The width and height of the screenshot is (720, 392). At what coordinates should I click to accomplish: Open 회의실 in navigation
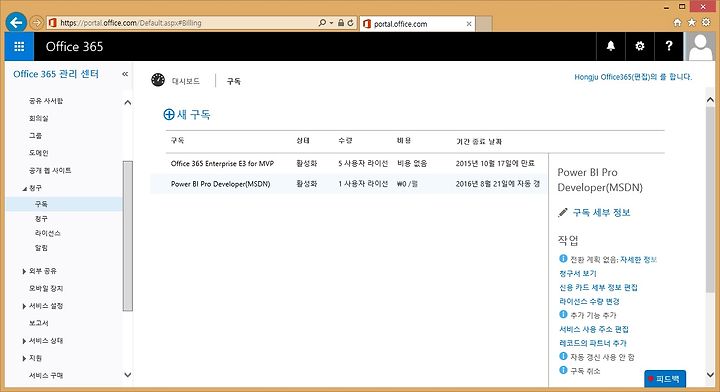click(39, 118)
